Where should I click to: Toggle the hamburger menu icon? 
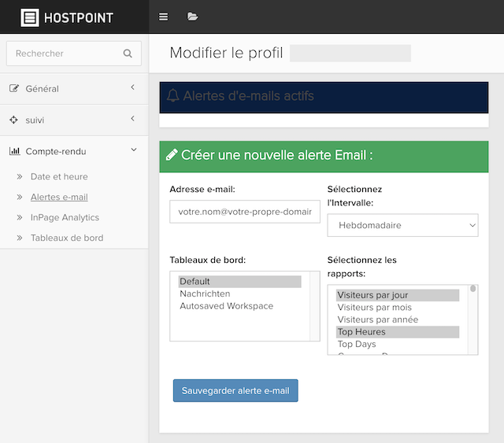coord(163,17)
